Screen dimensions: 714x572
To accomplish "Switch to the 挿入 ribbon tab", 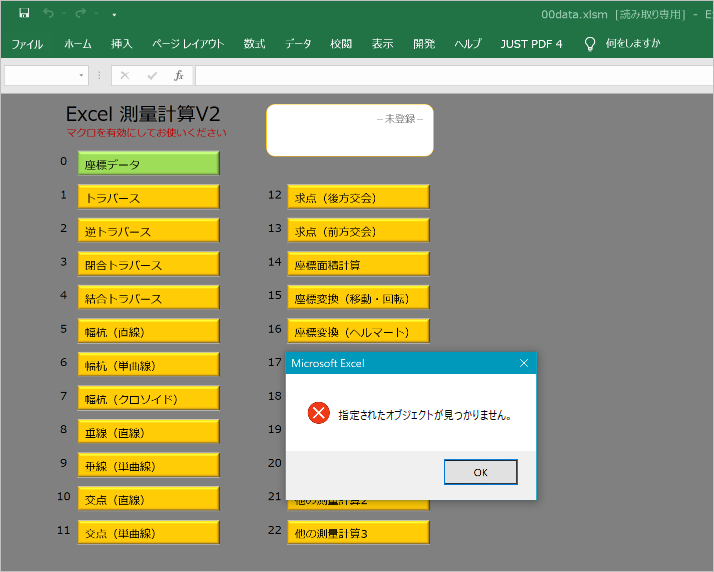I will 122,44.
